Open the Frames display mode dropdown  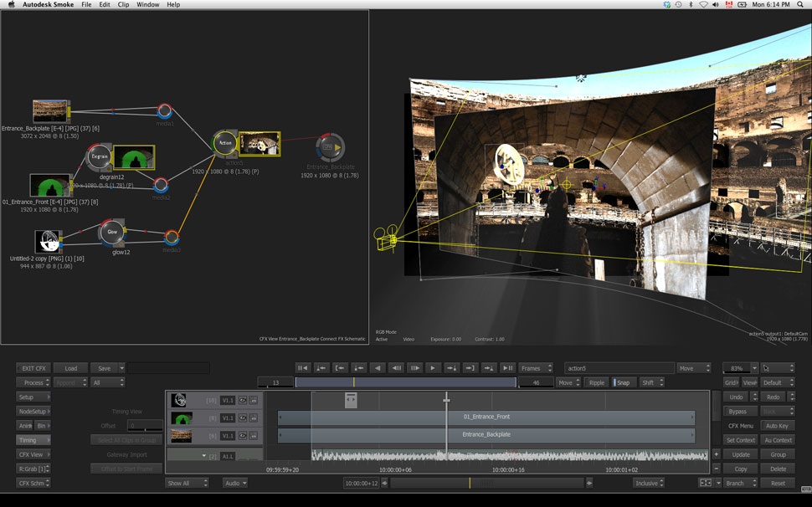tap(535, 368)
